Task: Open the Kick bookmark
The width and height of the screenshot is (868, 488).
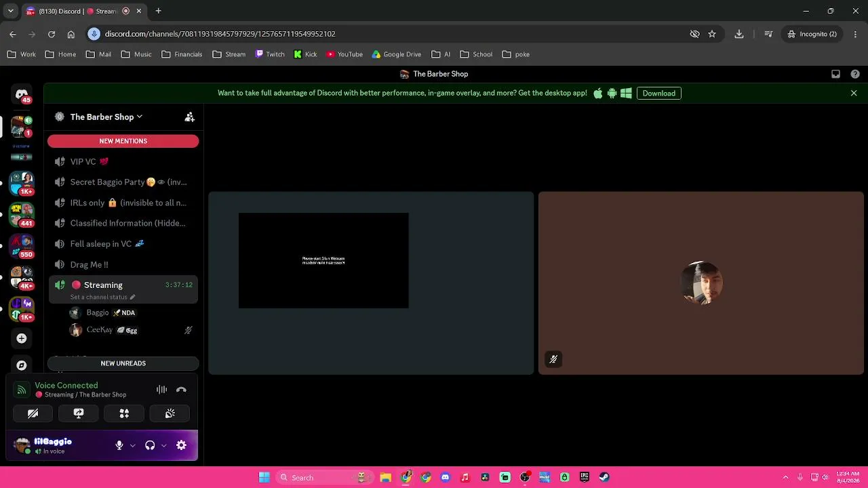Action: [305, 54]
